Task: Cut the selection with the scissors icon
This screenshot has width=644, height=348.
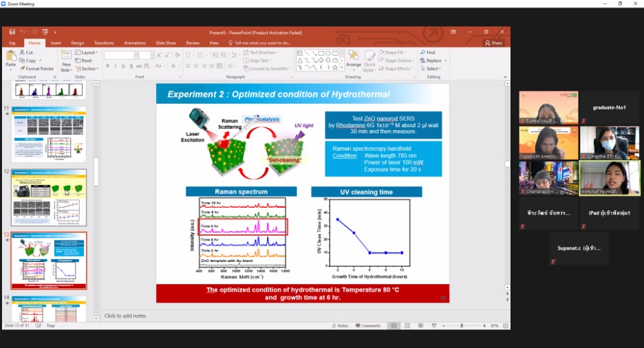Action: (26, 52)
